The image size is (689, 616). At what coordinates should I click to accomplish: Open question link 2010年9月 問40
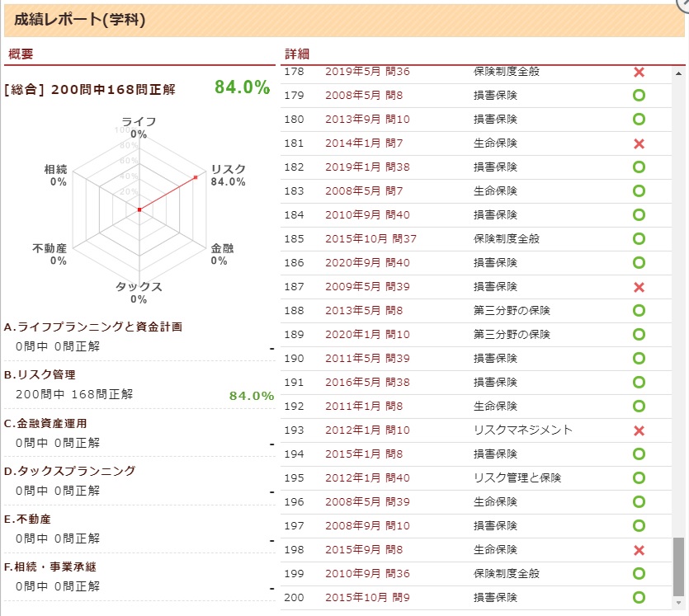coord(367,215)
